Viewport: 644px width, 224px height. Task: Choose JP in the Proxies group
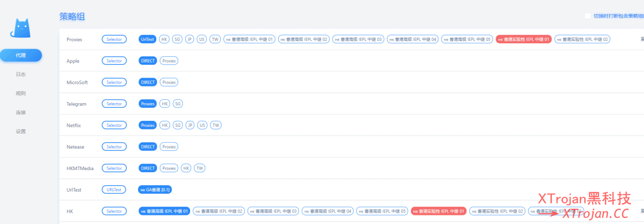[190, 39]
